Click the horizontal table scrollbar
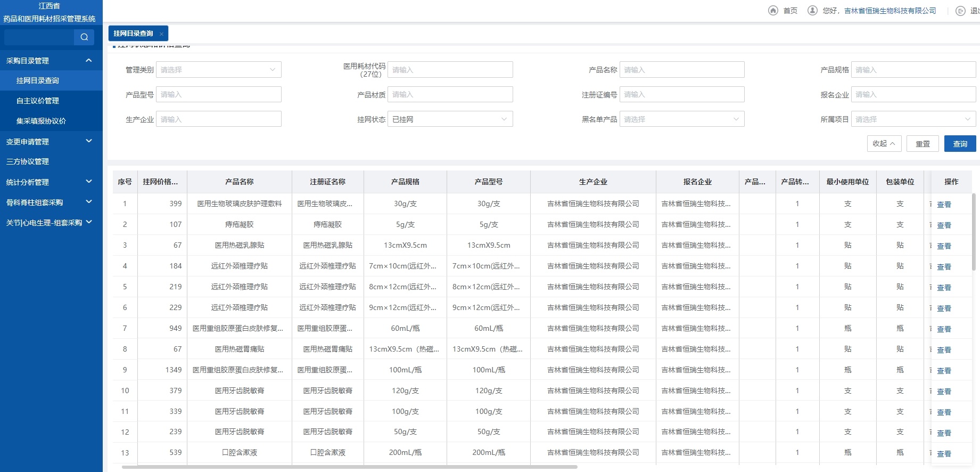This screenshot has height=472, width=980. pos(350,467)
